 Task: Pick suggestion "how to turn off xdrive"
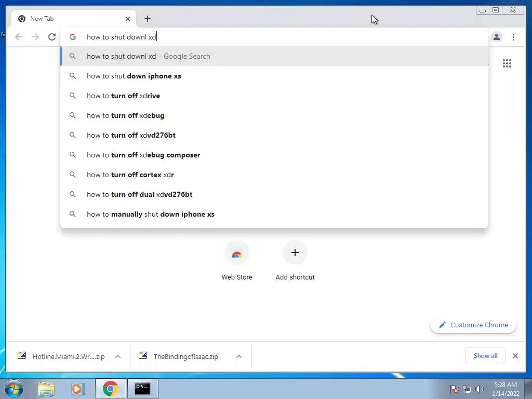[274, 96]
